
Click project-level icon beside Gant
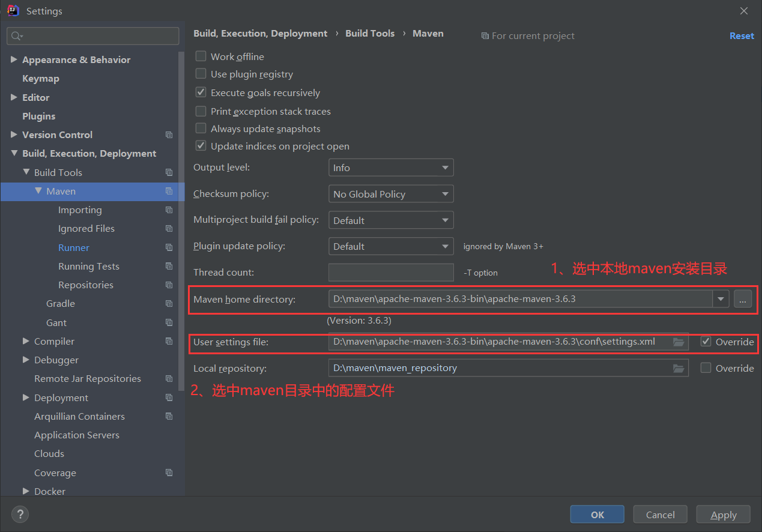[x=169, y=322]
